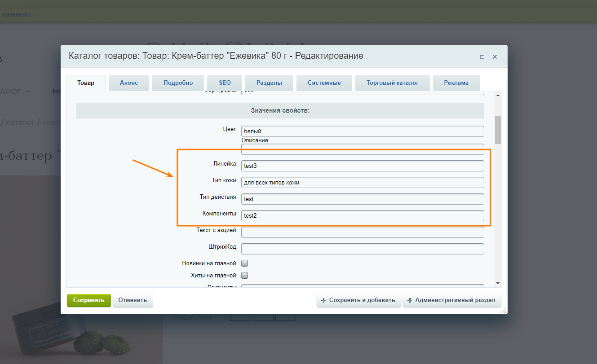The width and height of the screenshot is (597, 364).
Task: Click the Линейка label
Action: click(x=226, y=164)
